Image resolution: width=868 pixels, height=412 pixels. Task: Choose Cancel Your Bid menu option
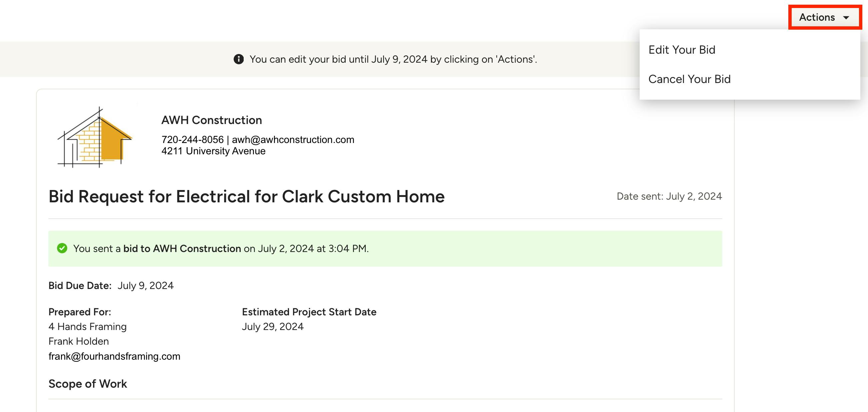[689, 79]
